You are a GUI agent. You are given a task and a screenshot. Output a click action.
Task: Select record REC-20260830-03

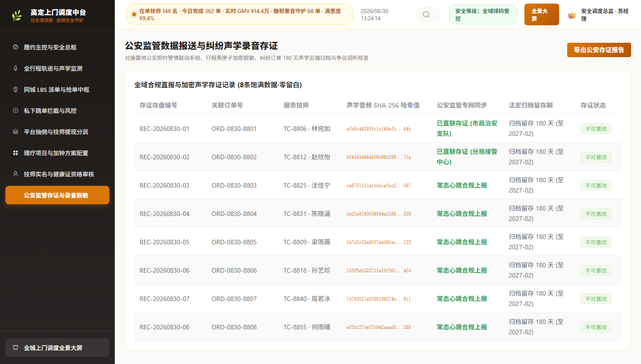[x=164, y=185]
